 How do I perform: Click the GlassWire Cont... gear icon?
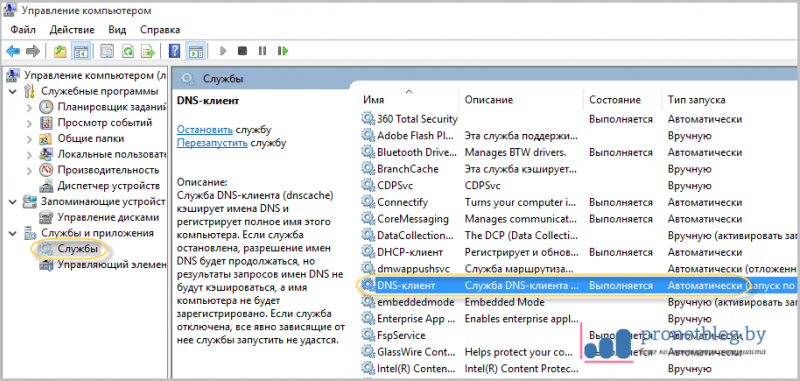coord(368,352)
